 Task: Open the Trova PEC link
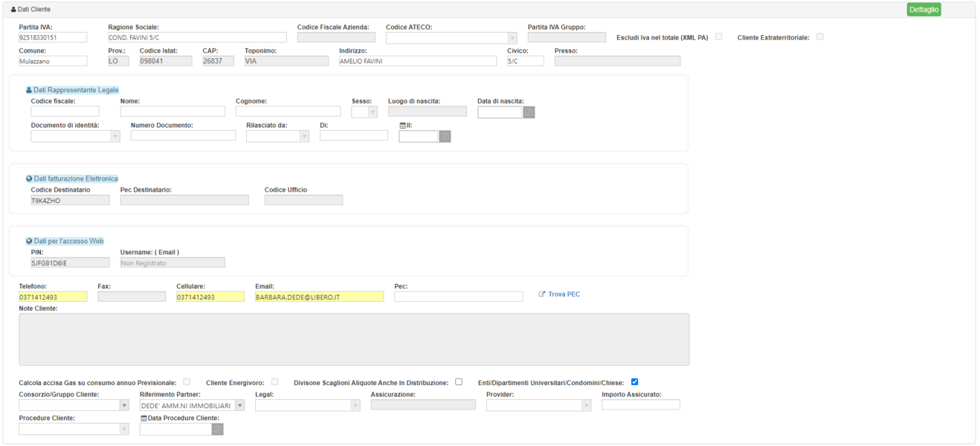(x=564, y=294)
